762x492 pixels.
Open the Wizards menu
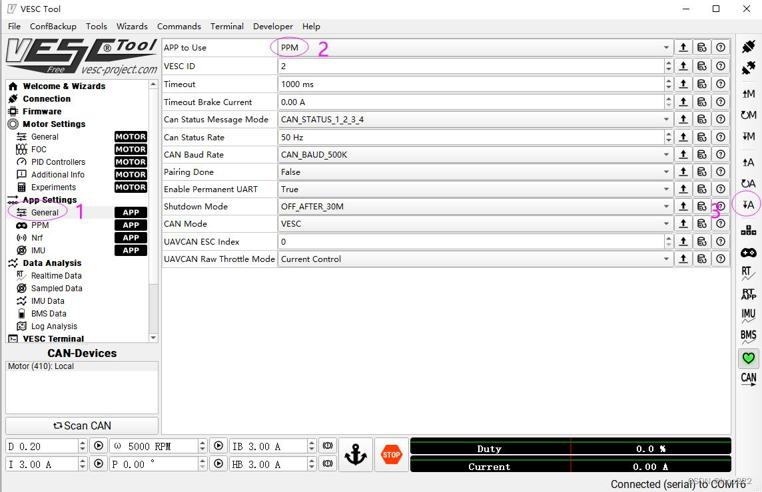[x=132, y=26]
